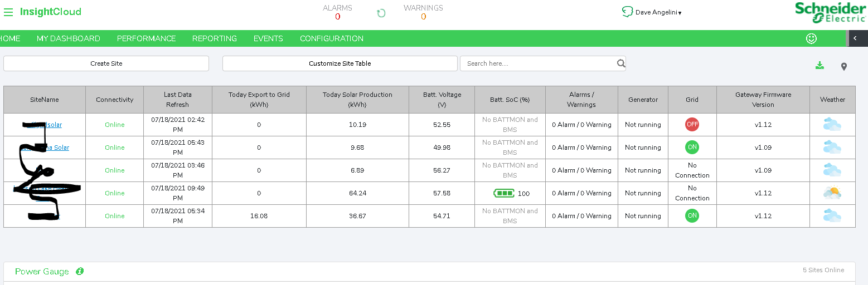Collapse the side panel with the arrow button

(x=856, y=38)
